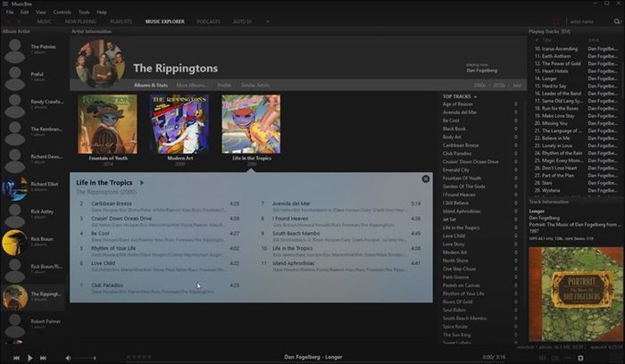The width and height of the screenshot is (625, 364).
Task: Click the red icon beside search box
Action: [x=556, y=21]
